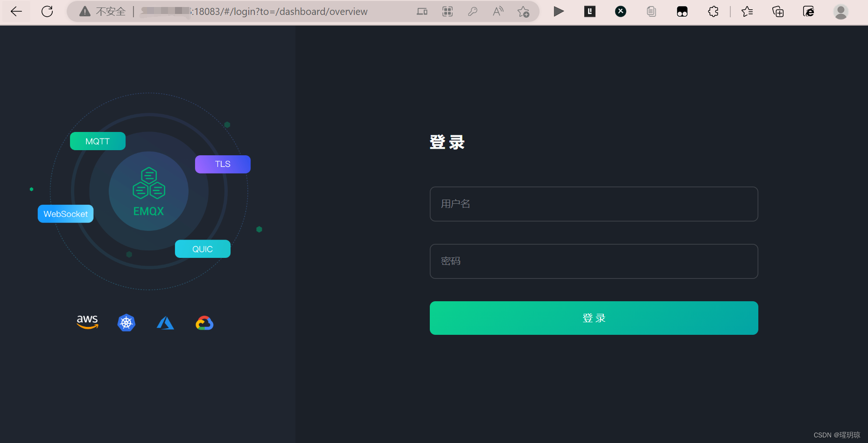Click the black square L extension icon

tap(590, 12)
